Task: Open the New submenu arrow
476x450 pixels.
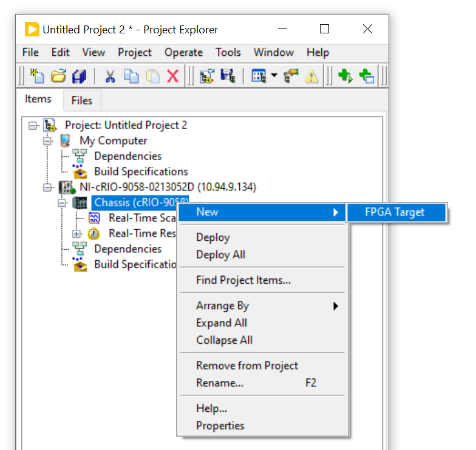Action: pyautogui.click(x=335, y=212)
